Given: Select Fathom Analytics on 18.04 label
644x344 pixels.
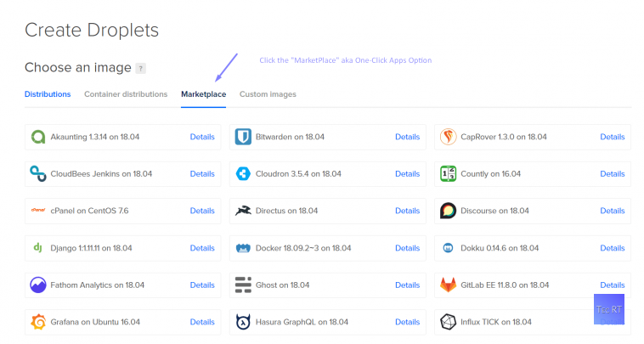Looking at the screenshot, I should 98,285.
